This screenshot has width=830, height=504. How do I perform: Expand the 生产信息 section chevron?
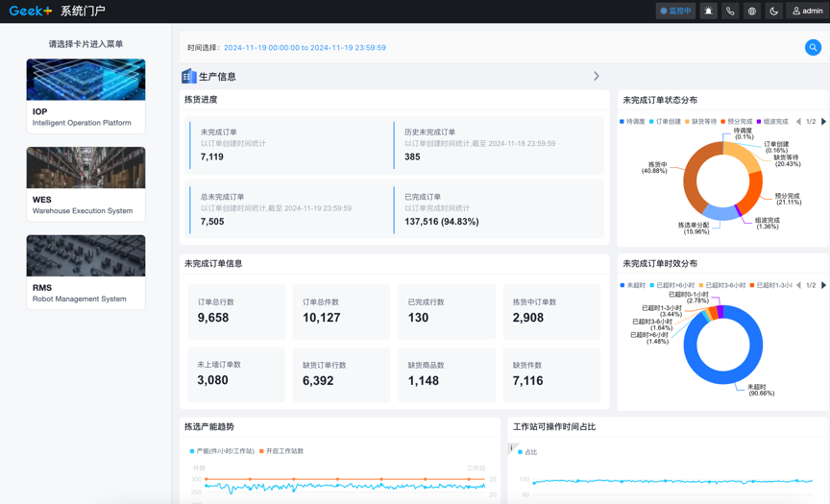click(x=596, y=77)
